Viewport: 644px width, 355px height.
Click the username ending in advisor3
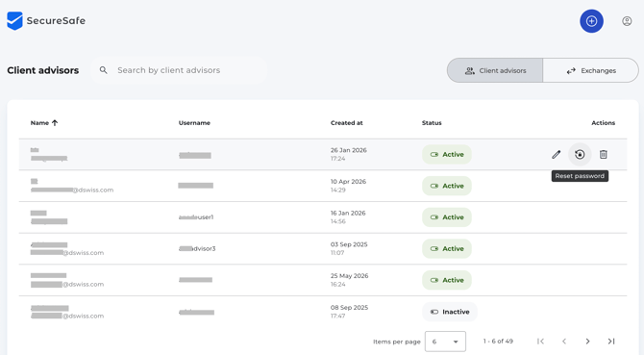(197, 248)
